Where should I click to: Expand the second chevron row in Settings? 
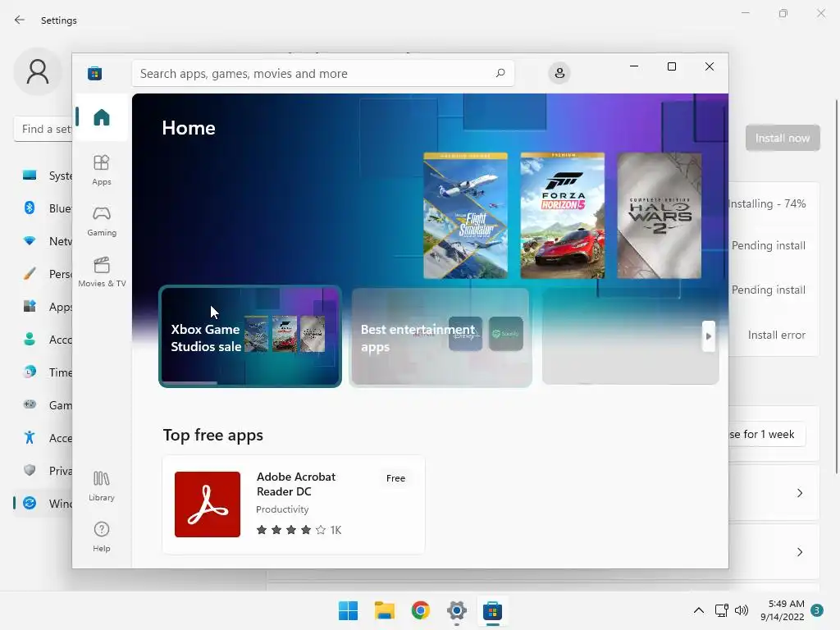click(799, 552)
